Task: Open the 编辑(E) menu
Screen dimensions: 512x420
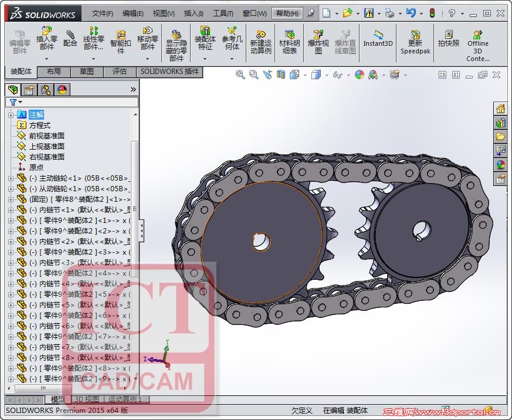Action: click(x=133, y=13)
